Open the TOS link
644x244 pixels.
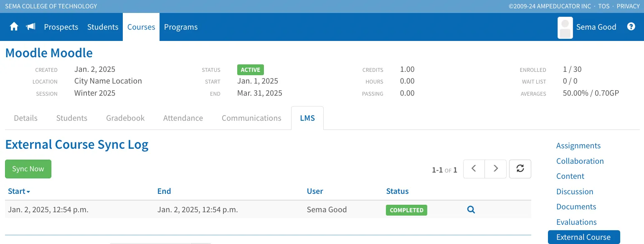tap(604, 6)
